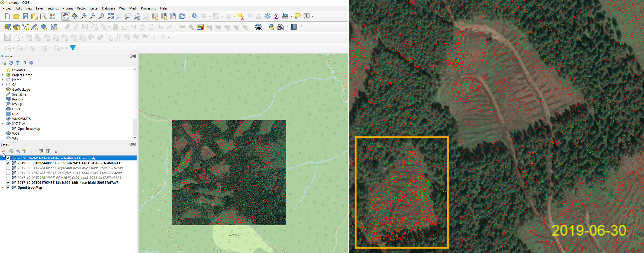Viewport: 644px width, 253px height.
Task: Expand the Project Home tree node
Action: [x=3, y=75]
